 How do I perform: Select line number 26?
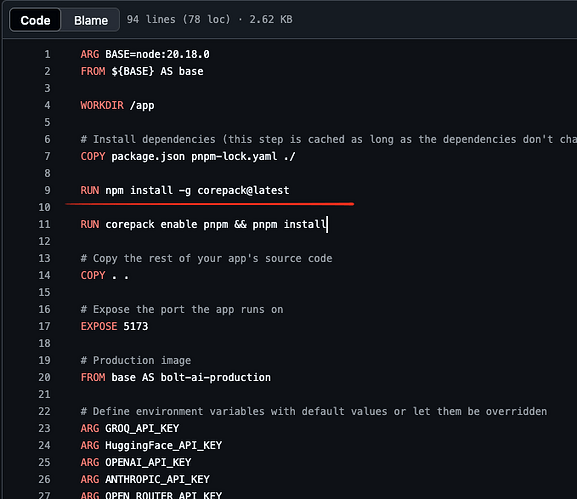pos(44,479)
